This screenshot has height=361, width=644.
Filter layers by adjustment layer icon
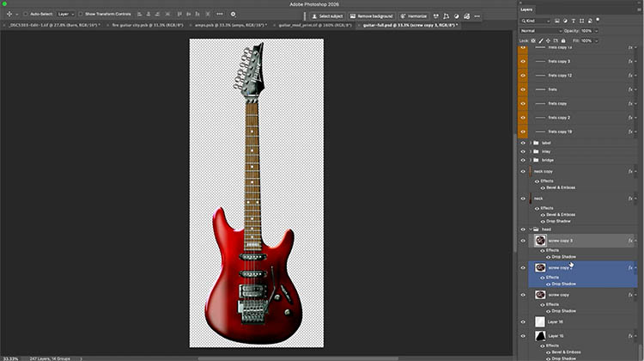[x=565, y=21]
